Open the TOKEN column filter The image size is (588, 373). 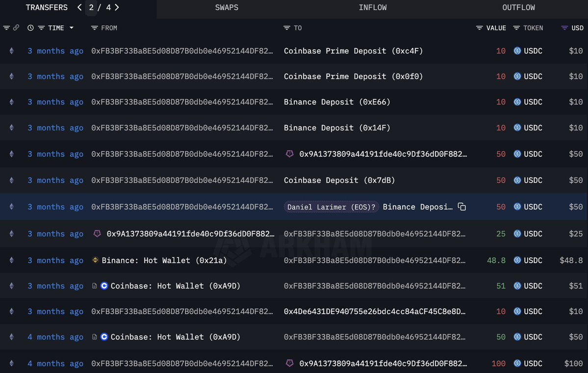pos(516,28)
